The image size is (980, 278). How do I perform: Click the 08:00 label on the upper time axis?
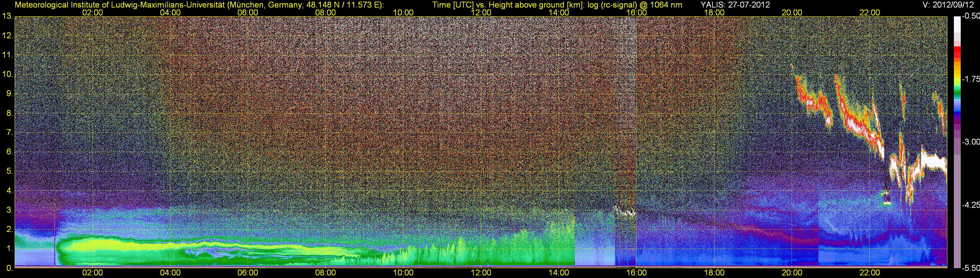pos(326,12)
